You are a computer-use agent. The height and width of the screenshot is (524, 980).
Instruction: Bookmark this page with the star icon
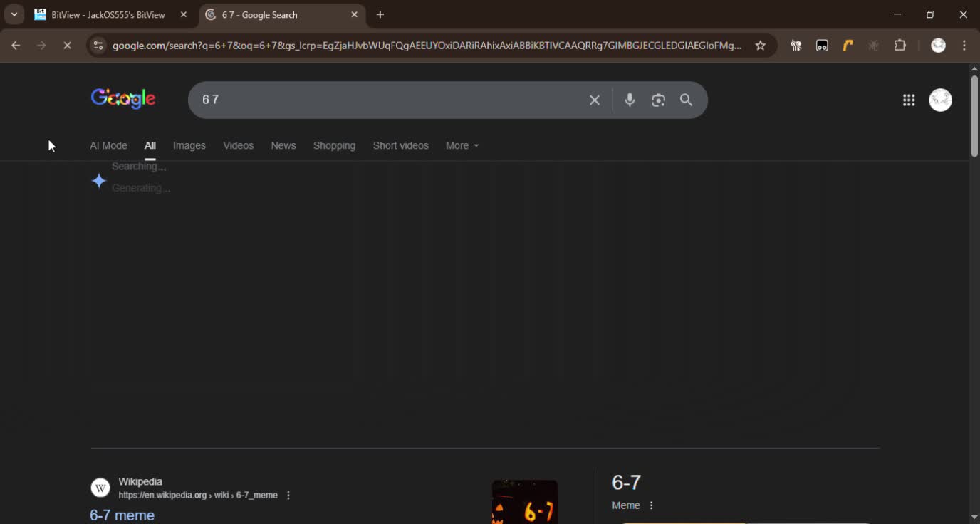760,45
